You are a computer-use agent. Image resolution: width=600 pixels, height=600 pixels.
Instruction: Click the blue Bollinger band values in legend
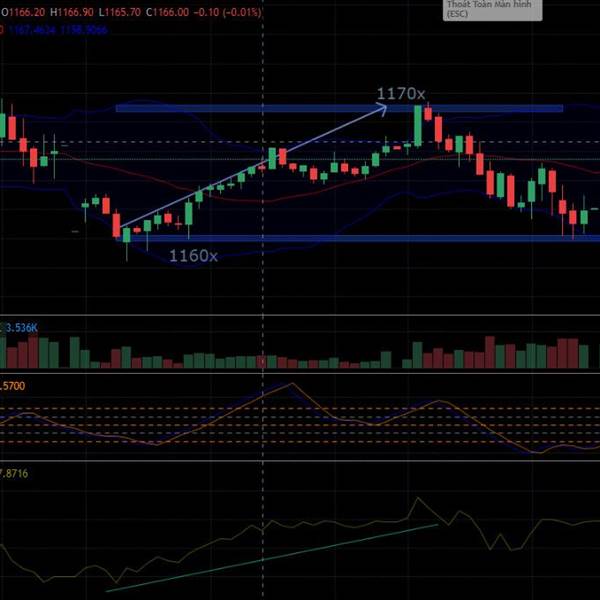[x=58, y=29]
